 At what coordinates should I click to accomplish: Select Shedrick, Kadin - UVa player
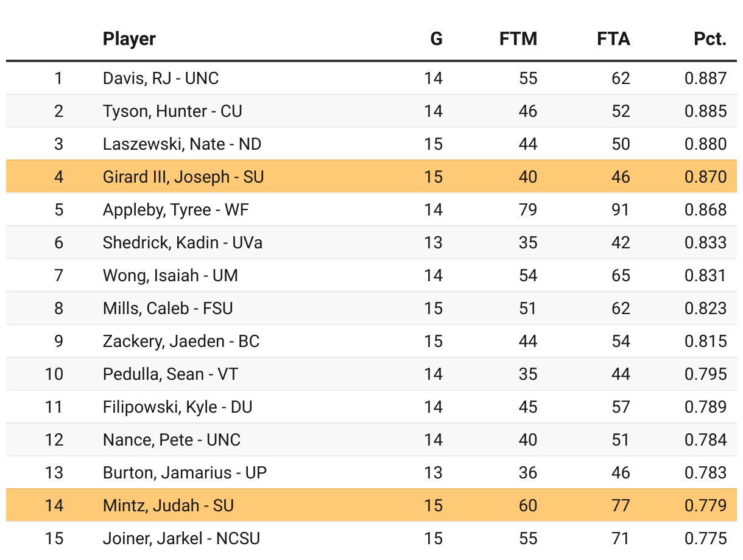point(183,242)
